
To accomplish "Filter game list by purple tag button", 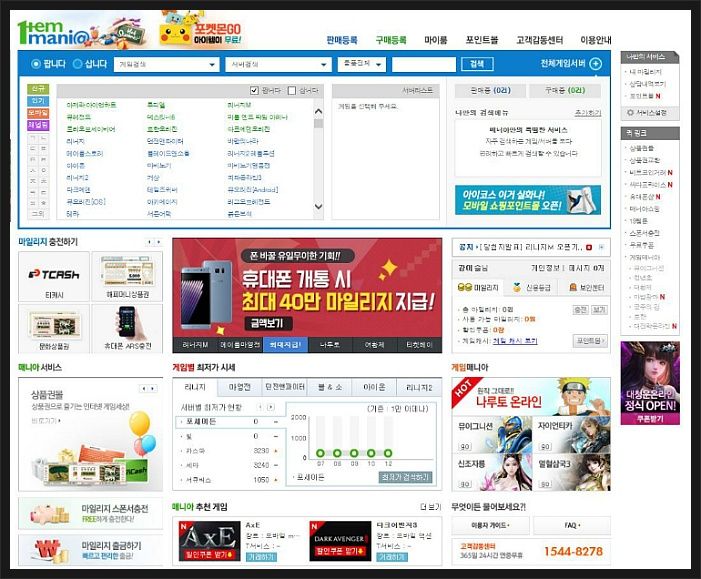I will [38, 125].
